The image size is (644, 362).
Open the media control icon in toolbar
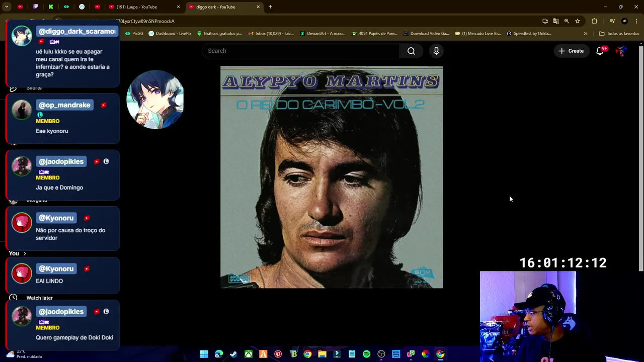pyautogui.click(x=612, y=21)
